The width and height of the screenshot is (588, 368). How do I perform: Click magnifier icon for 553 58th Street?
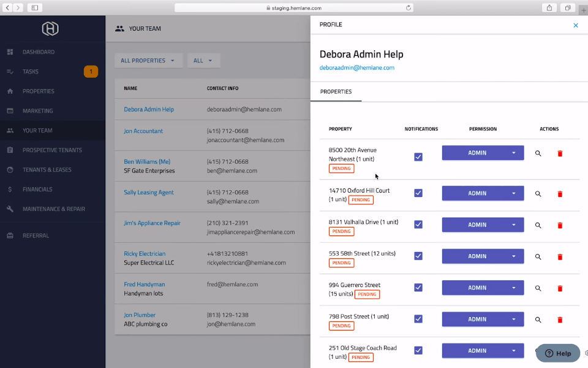click(x=538, y=257)
